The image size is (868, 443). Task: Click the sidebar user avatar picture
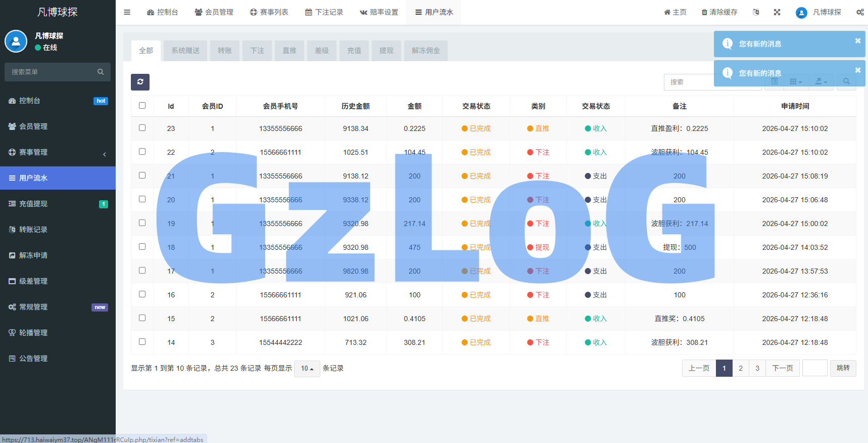click(16, 41)
